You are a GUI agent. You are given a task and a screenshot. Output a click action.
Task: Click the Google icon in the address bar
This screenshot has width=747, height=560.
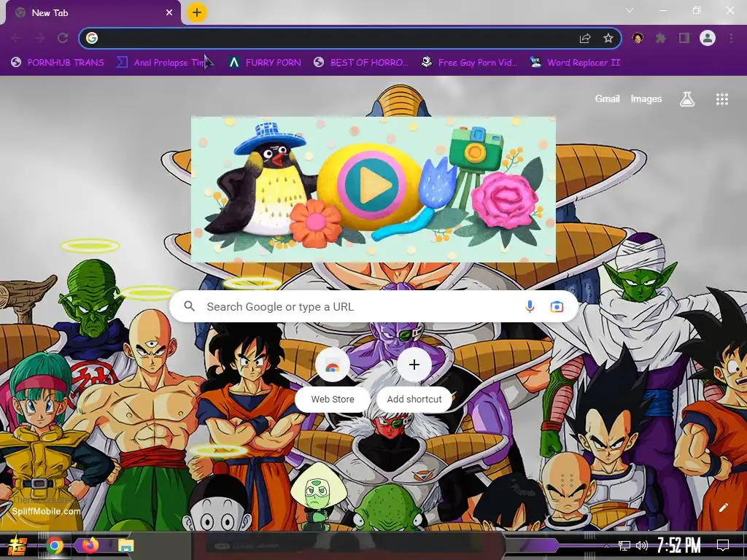pos(92,38)
